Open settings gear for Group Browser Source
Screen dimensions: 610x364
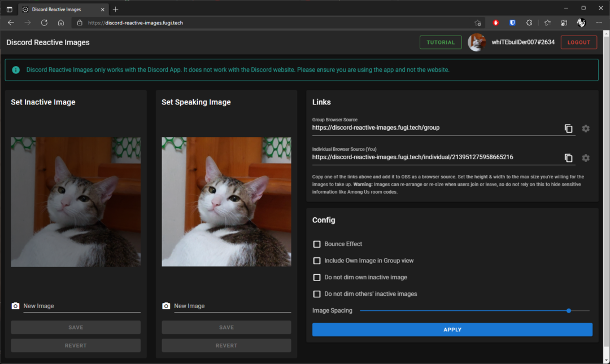(x=586, y=128)
